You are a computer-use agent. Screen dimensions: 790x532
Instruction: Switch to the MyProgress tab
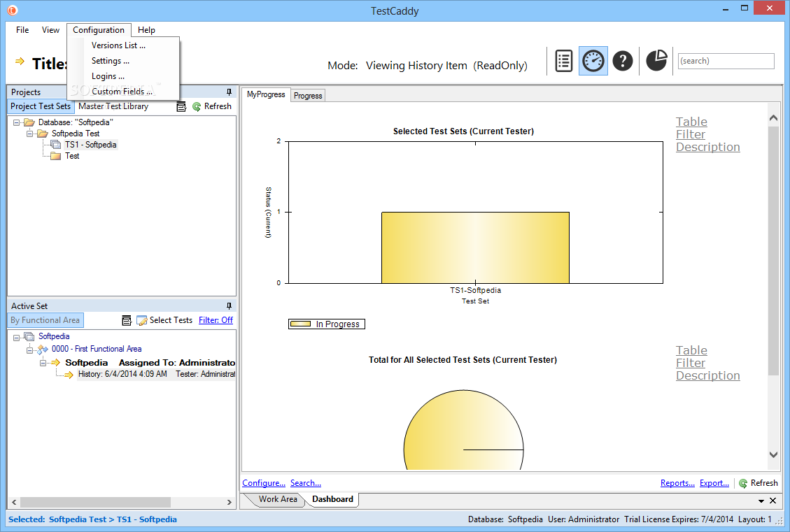[x=266, y=94]
